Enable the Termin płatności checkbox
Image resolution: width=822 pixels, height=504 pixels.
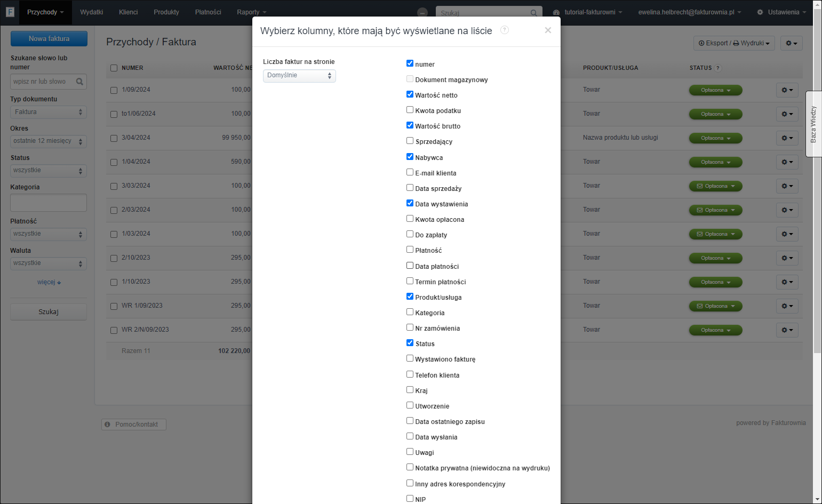pyautogui.click(x=410, y=281)
